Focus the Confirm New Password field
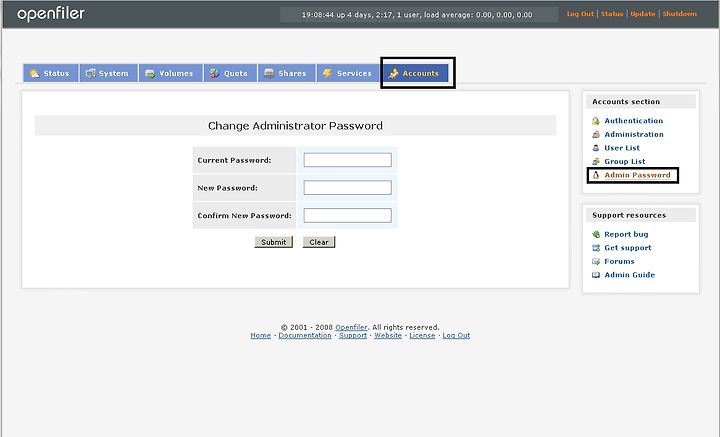Image resolution: width=720 pixels, height=437 pixels. tap(348, 215)
